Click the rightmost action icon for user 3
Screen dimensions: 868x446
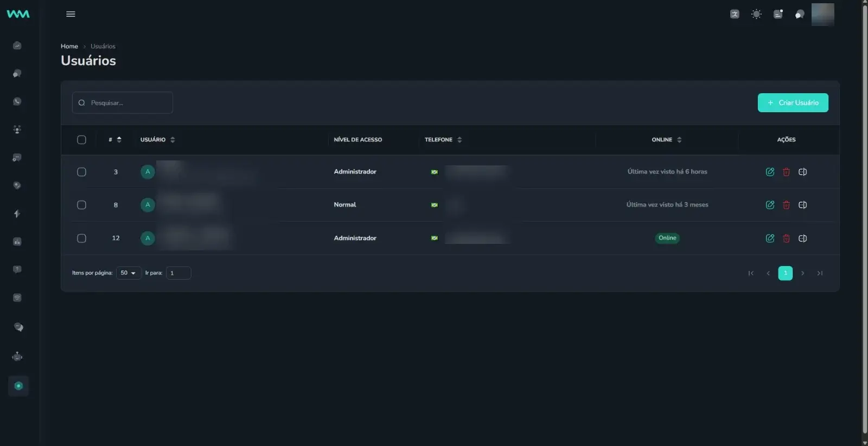click(803, 172)
